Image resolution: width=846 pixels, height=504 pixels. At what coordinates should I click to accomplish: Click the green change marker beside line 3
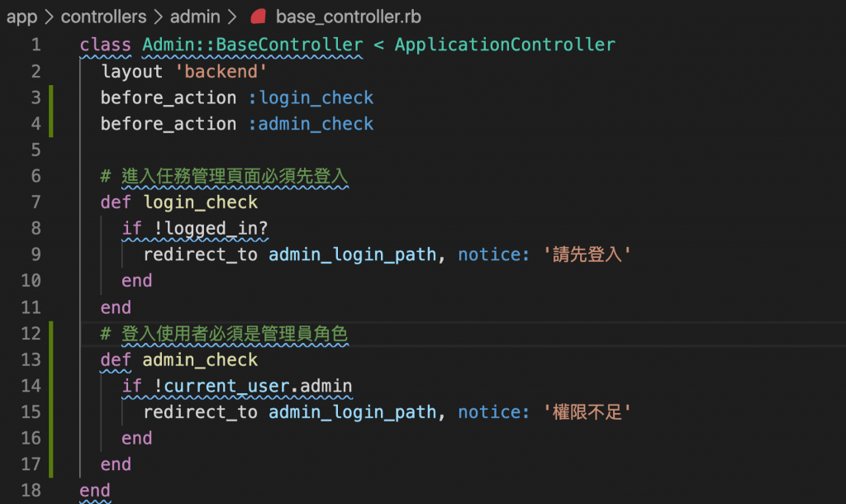pos(51,98)
